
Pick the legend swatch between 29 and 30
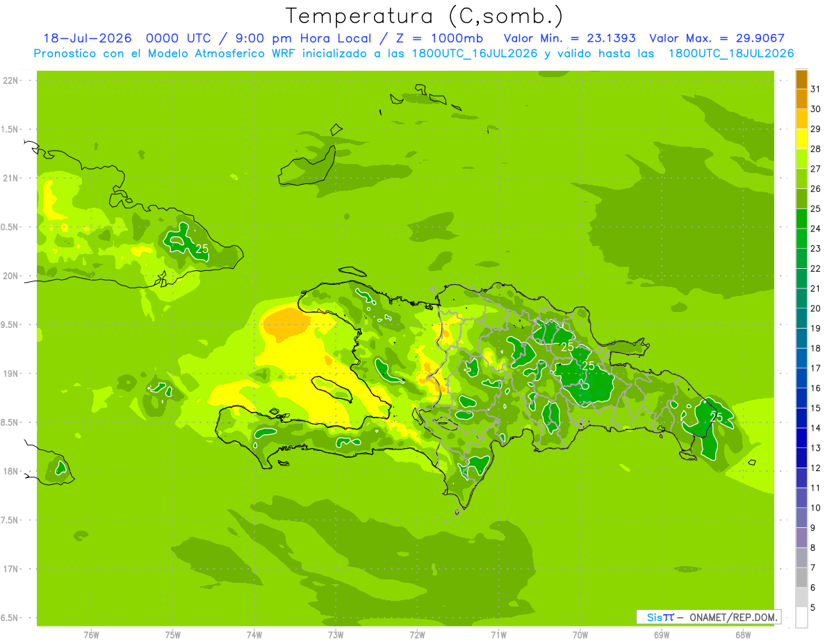pos(801,119)
